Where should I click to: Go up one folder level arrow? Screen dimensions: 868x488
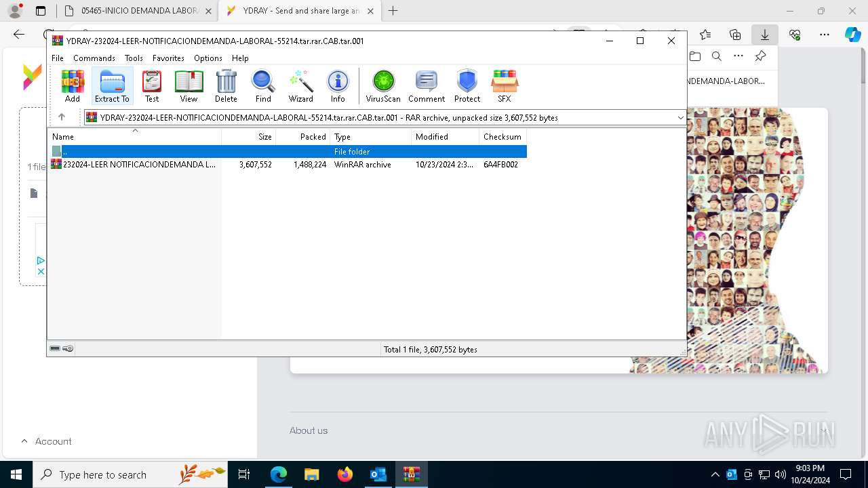(62, 117)
